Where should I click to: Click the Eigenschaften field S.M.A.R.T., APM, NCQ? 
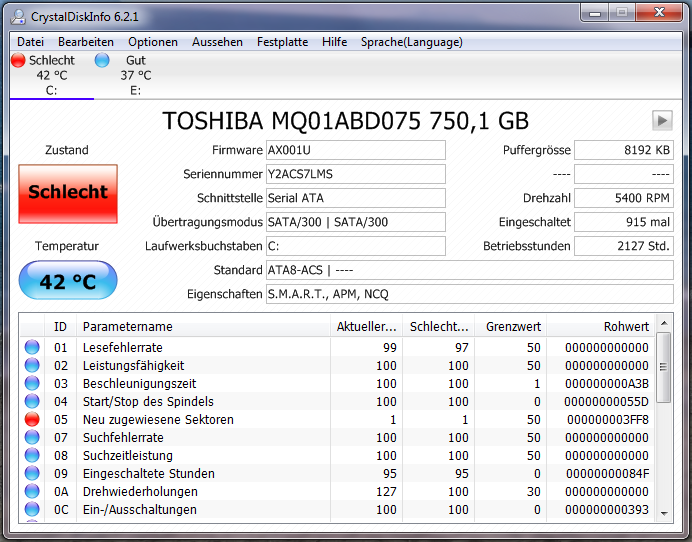pos(470,294)
